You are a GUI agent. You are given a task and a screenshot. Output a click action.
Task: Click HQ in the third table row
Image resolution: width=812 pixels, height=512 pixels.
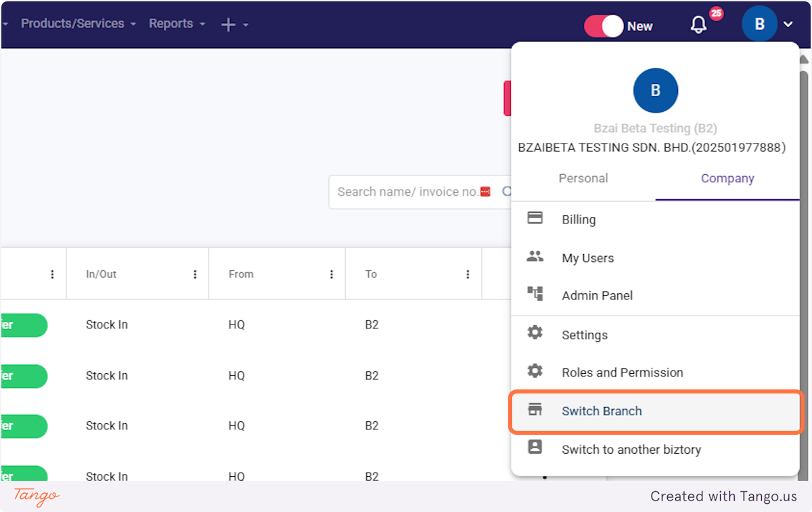click(237, 426)
